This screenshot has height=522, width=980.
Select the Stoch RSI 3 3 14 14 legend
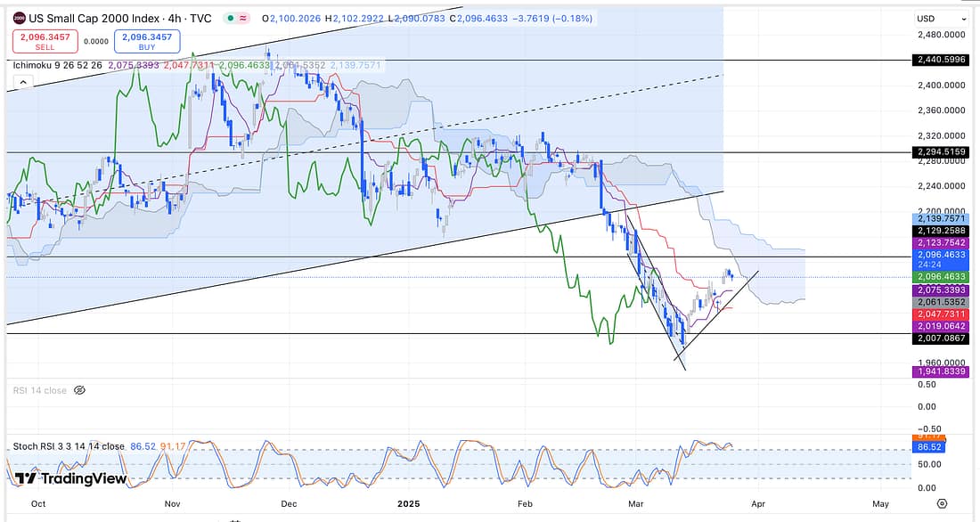tap(69, 446)
